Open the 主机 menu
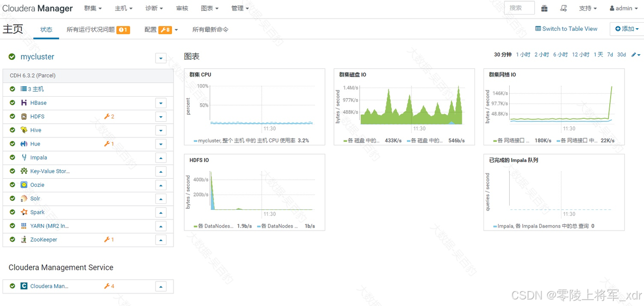The width and height of the screenshot is (644, 306). [124, 8]
